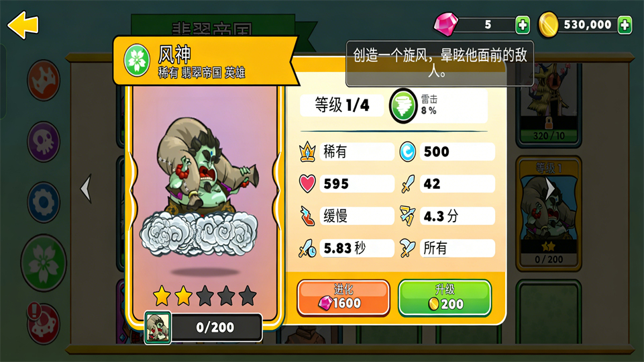Upgrade hero for 200 gold
The image size is (644, 362).
(444, 298)
